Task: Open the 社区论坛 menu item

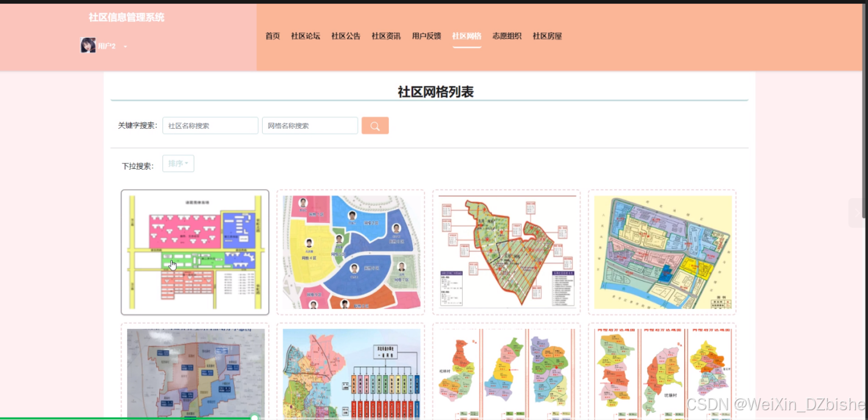Action: click(305, 36)
